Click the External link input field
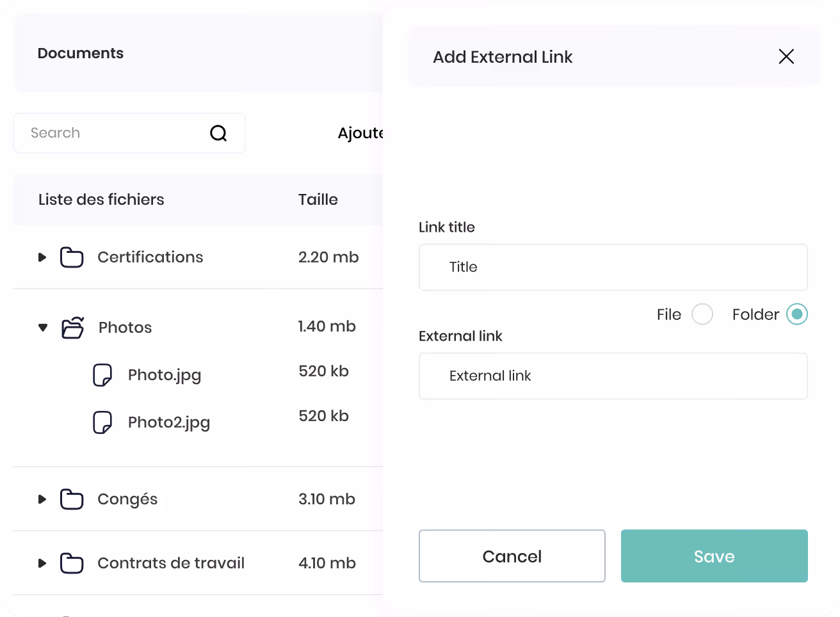 coord(613,376)
